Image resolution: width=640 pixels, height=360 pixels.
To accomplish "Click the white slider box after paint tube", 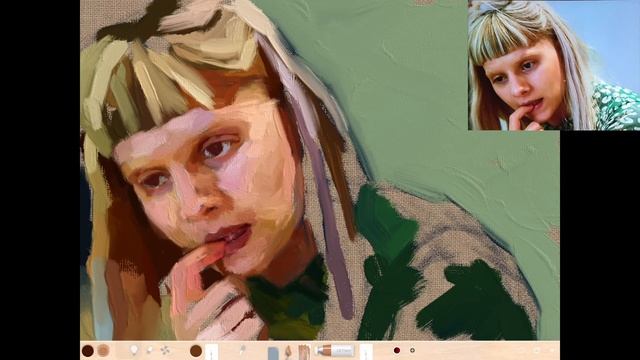I will [366, 352].
